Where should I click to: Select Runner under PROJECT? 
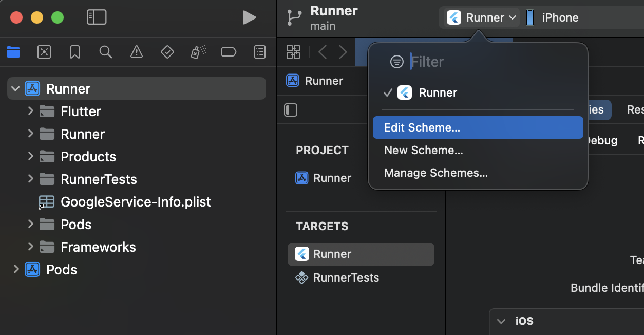pyautogui.click(x=361, y=178)
